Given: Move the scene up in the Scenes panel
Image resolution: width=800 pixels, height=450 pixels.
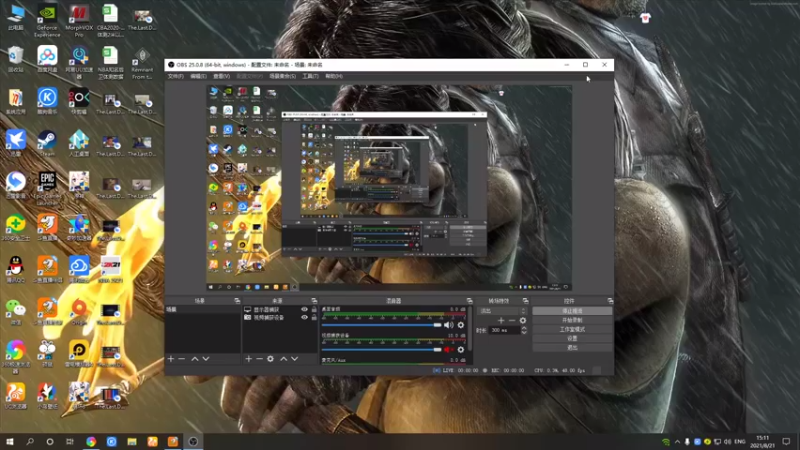Looking at the screenshot, I should point(195,359).
